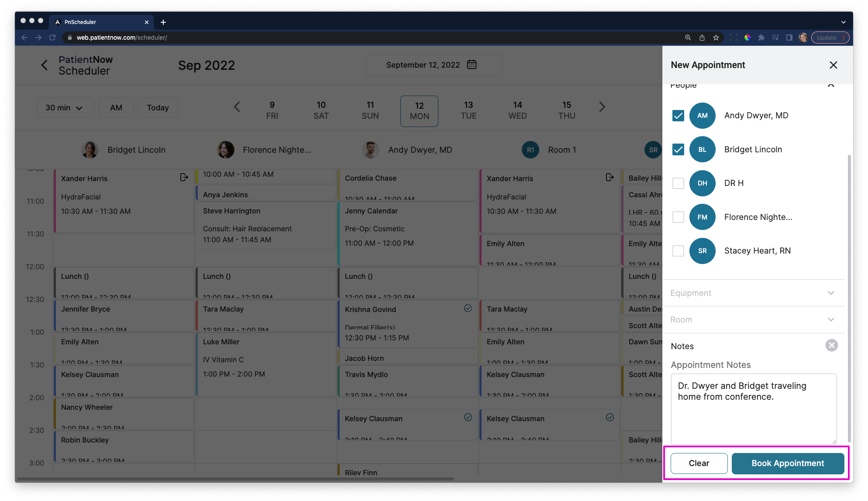Toggle checkbox to disable Bridget Lincoln
This screenshot has width=868, height=501.
pyautogui.click(x=677, y=149)
